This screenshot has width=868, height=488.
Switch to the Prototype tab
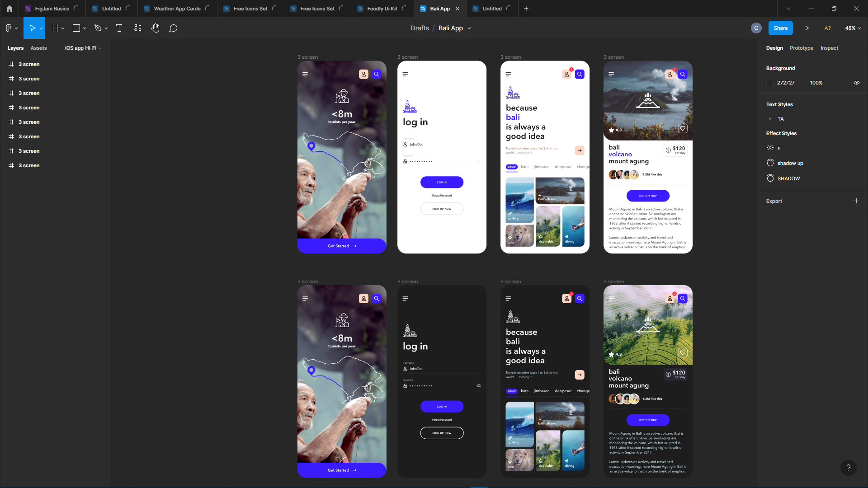point(801,47)
